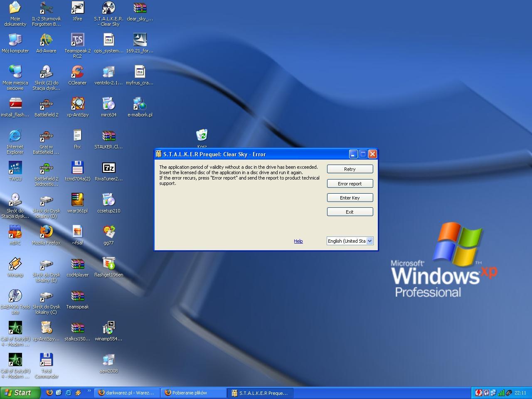The height and width of the screenshot is (399, 532).
Task: Select the Xfire desktop shortcut
Action: tap(77, 12)
